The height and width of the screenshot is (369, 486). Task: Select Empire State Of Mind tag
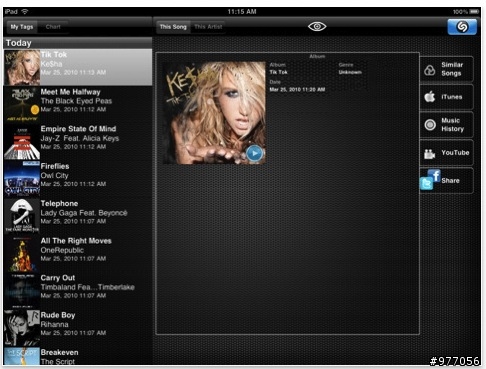tap(78, 142)
